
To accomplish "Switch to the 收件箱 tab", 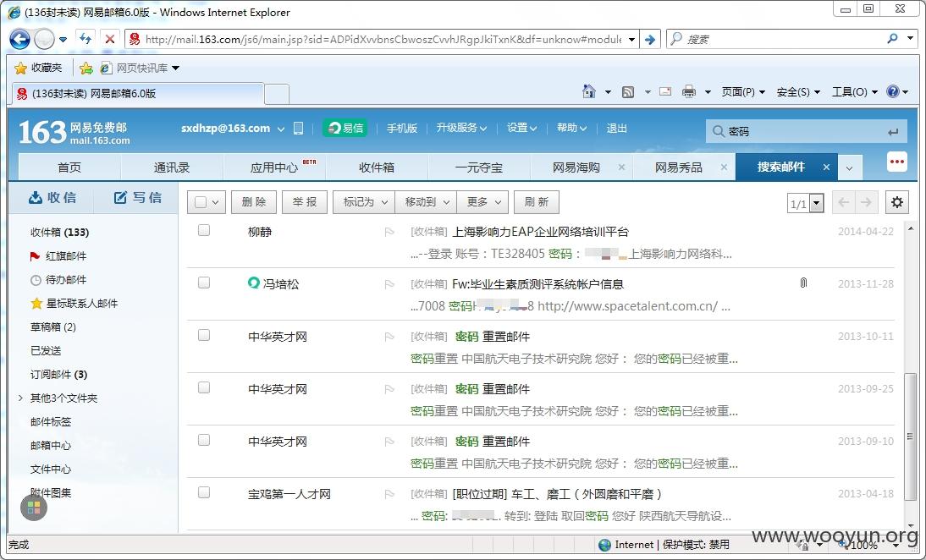I will pos(377,167).
